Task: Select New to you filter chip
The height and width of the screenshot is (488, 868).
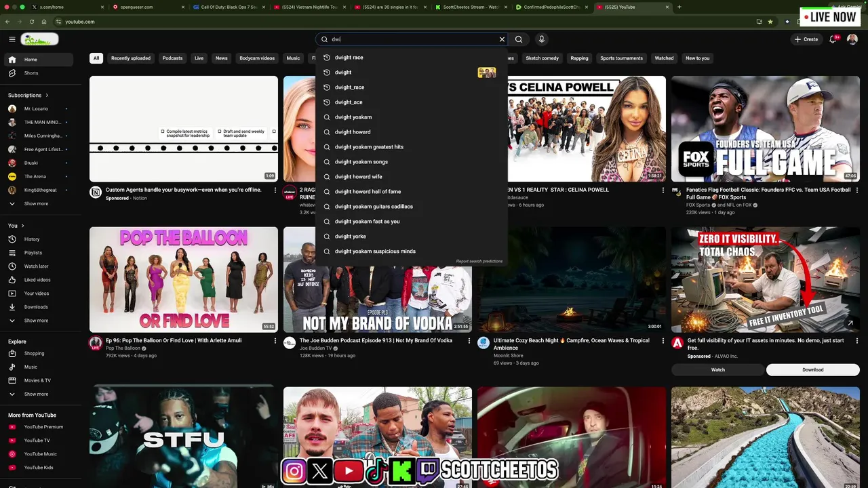Action: 697,58
